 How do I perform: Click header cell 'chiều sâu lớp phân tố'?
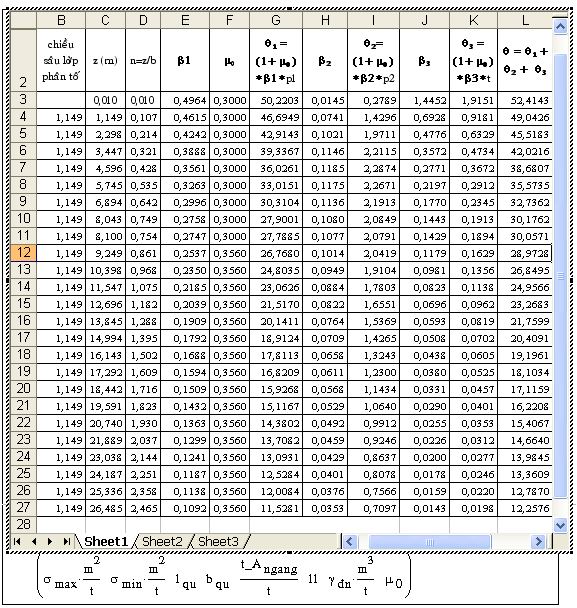click(x=61, y=60)
